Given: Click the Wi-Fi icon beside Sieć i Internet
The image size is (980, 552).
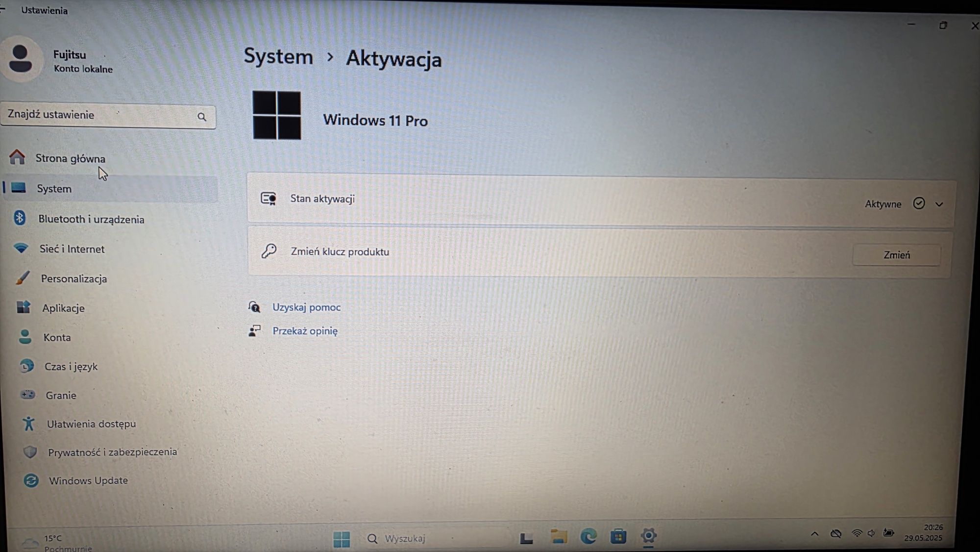Looking at the screenshot, I should tap(21, 248).
